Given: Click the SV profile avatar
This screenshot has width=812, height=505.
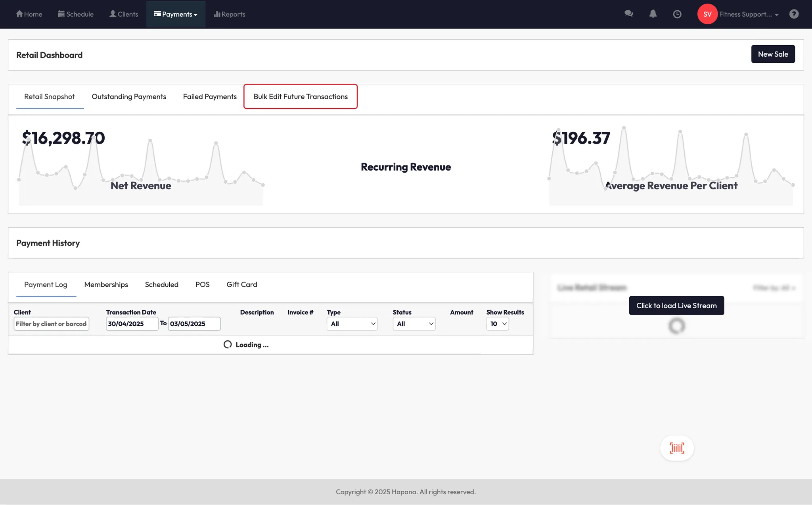Looking at the screenshot, I should click(x=707, y=14).
